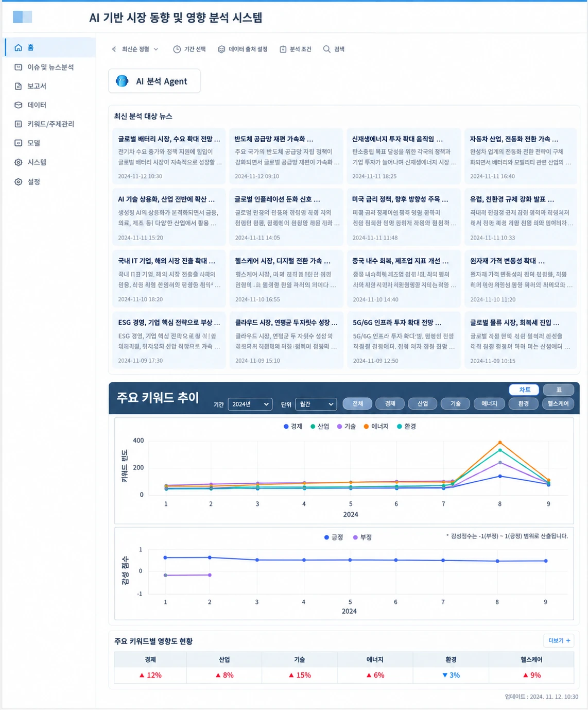This screenshot has height=710, width=588.
Task: Open 키워드/주제관리 sidebar icon
Action: [x=19, y=124]
